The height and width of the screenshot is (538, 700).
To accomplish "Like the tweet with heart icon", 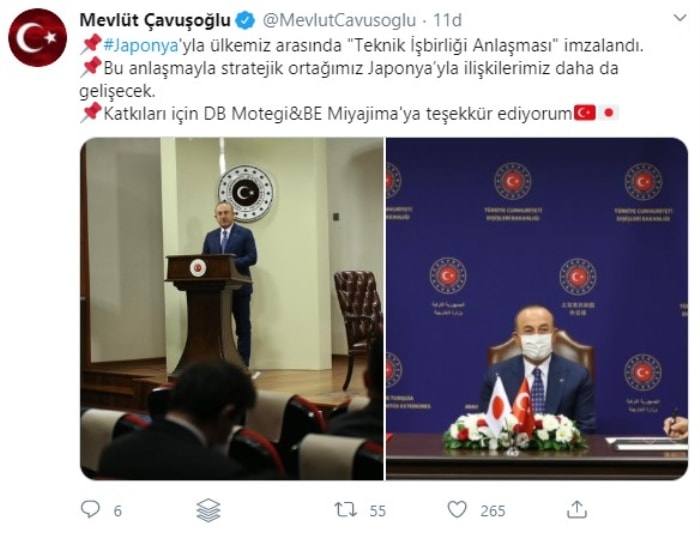I will coord(457,509).
